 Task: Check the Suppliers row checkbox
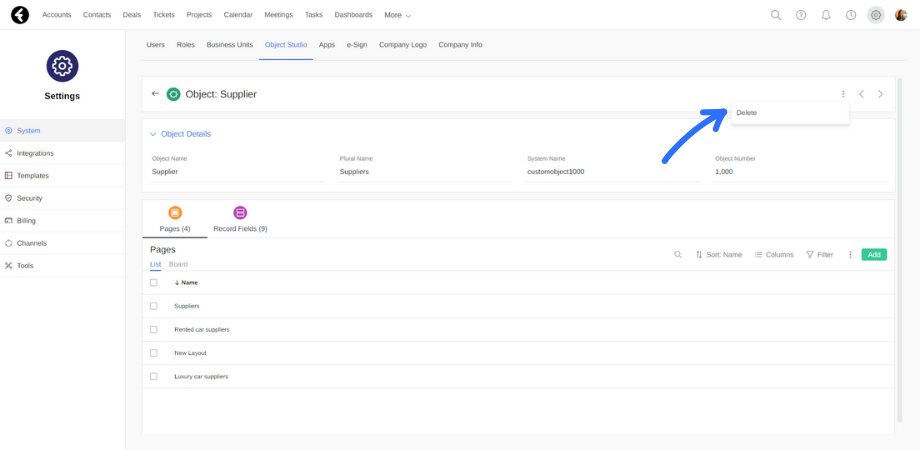[x=154, y=306]
